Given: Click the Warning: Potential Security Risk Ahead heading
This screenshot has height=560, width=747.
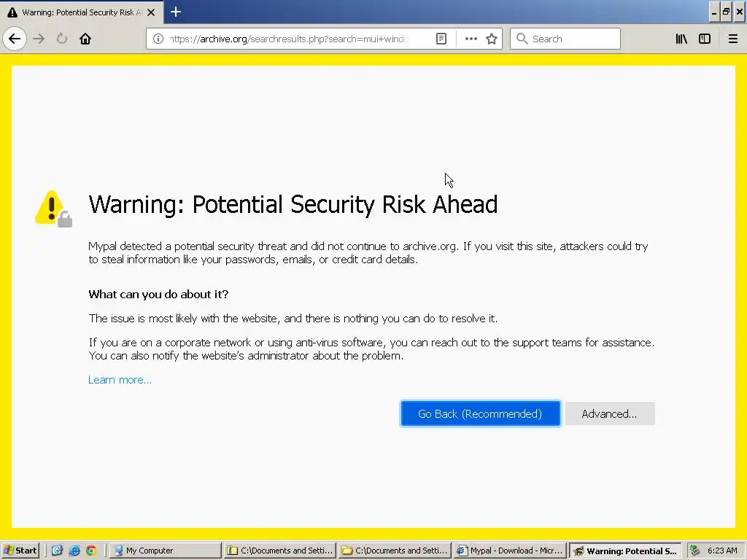Looking at the screenshot, I should point(293,205).
